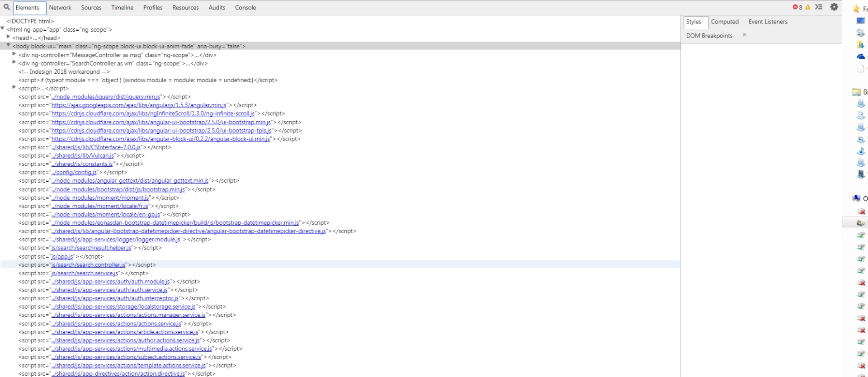Open the DOM Breakpoints pane
This screenshot has height=377, width=868.
(709, 36)
